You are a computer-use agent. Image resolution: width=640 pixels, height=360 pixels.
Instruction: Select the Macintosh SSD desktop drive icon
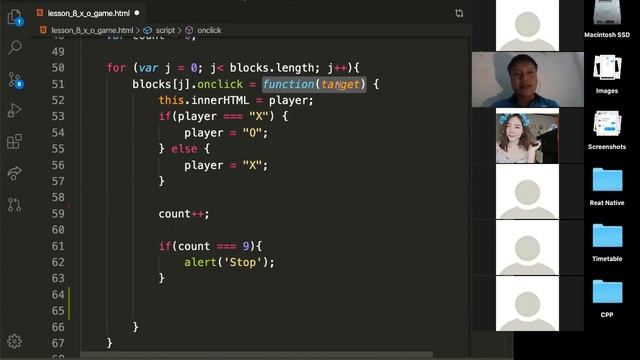click(x=607, y=19)
